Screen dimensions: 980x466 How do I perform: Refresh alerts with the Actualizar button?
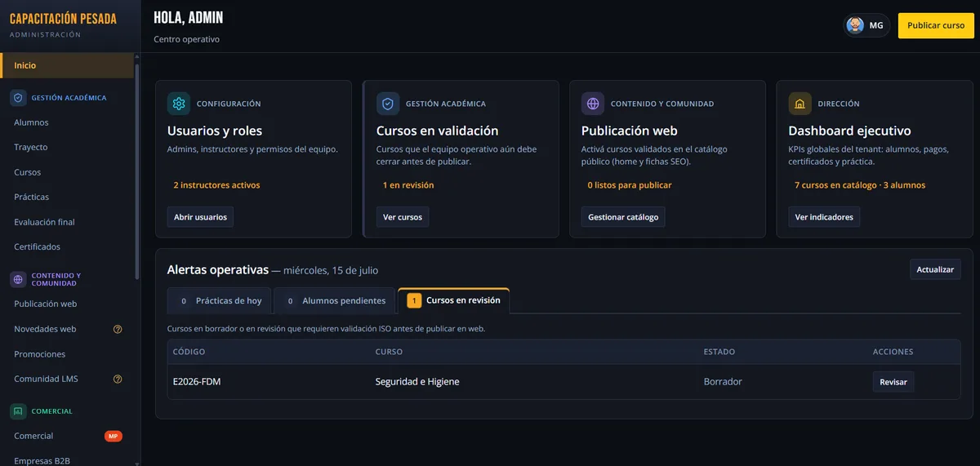(935, 269)
